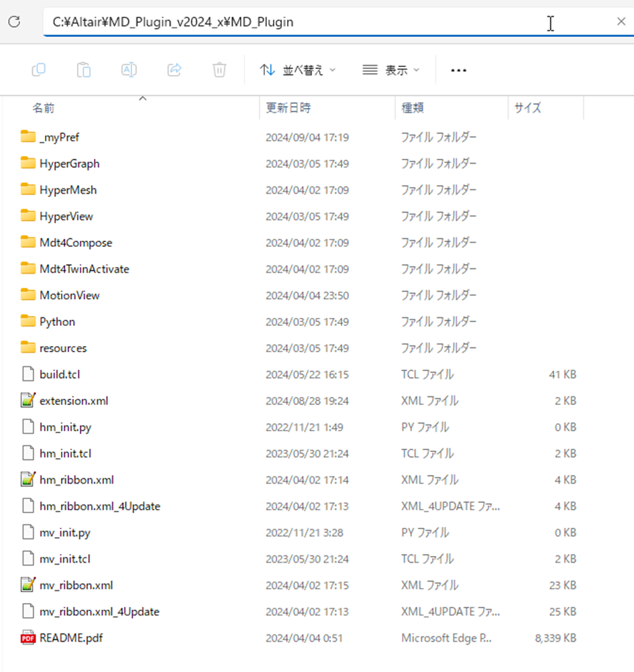This screenshot has width=634, height=672.
Task: Click the date 2024/09/04 17:19
Action: point(307,137)
